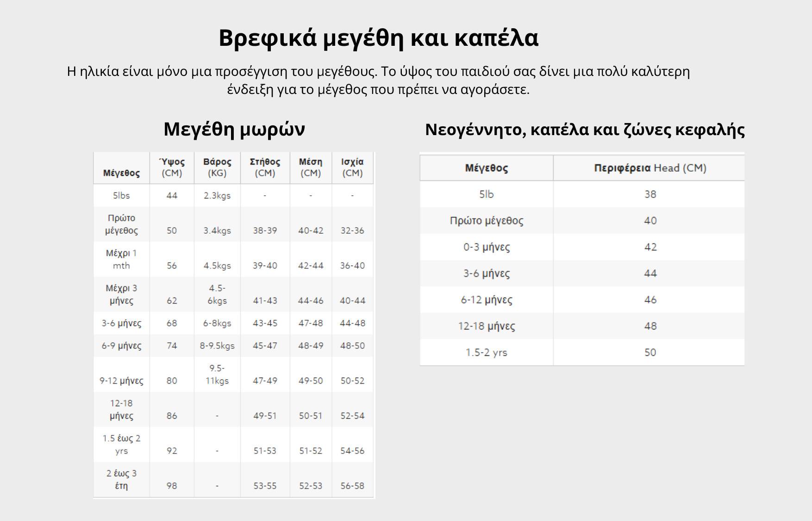Select the 'Στήθος (CM)' column header
The width and height of the screenshot is (812, 521).
(265, 167)
